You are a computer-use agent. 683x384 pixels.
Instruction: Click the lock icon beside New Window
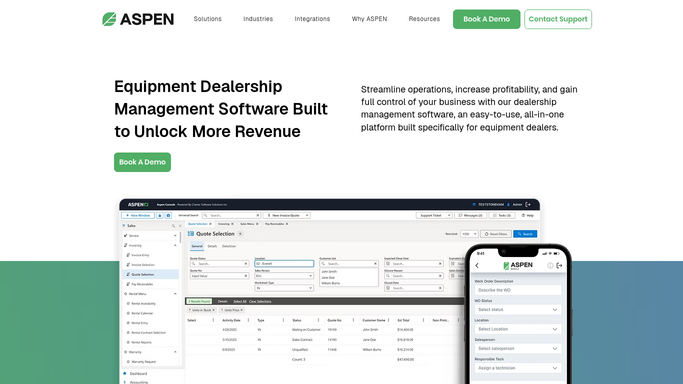160,216
